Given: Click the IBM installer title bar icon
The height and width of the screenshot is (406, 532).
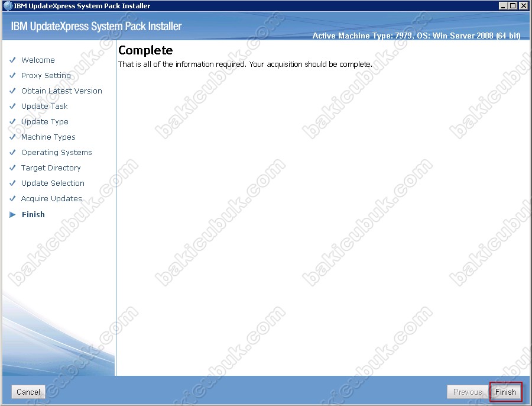Looking at the screenshot, I should pyautogui.click(x=8, y=6).
